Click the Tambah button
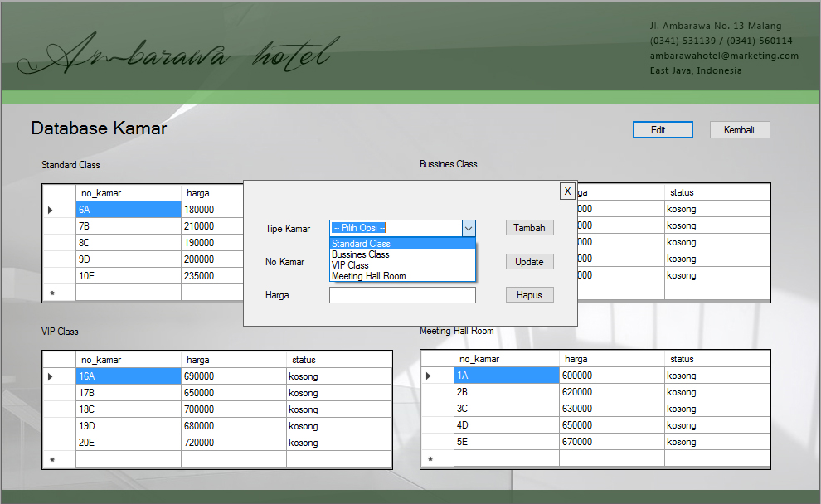The height and width of the screenshot is (504, 821). pos(529,228)
